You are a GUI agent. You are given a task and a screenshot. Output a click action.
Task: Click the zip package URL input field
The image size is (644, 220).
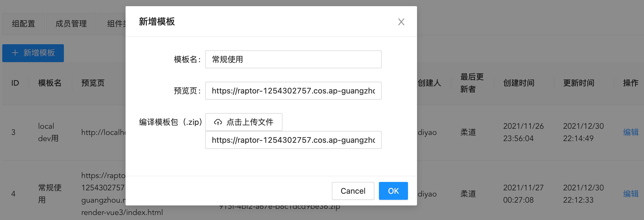[x=293, y=140]
